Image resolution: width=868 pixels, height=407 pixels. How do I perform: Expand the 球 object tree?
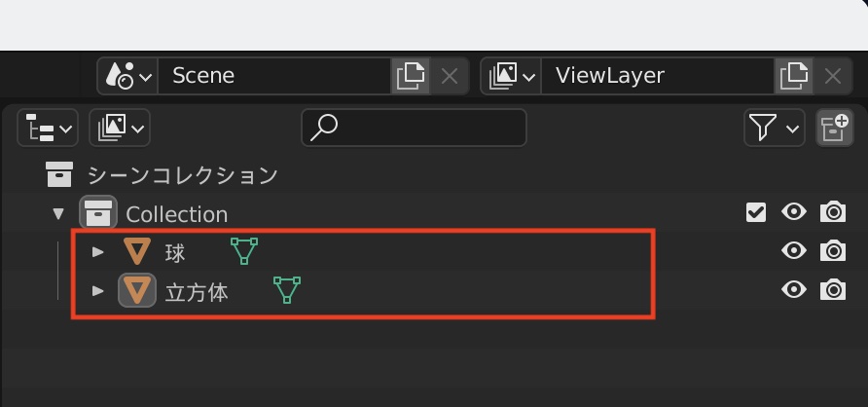97,252
